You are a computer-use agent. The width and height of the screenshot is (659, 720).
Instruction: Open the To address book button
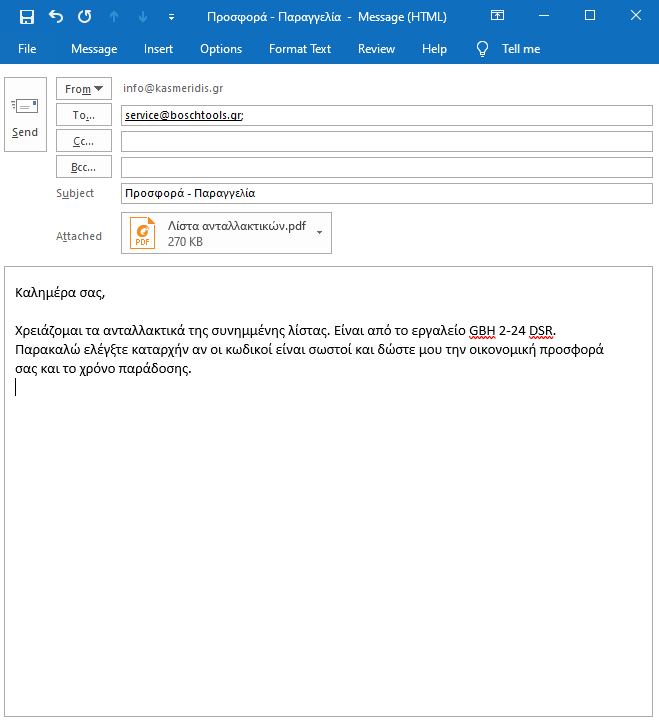pos(84,115)
